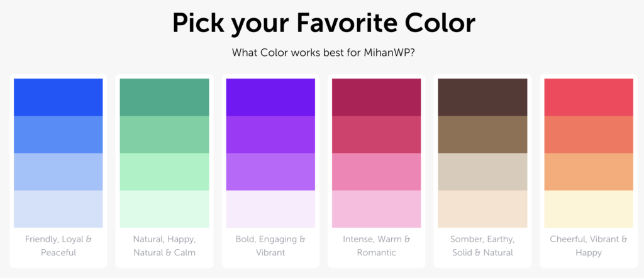This screenshot has width=644, height=278.
Task: Click the Natural, Happy, Natural & Calm label
Action: pos(164,245)
